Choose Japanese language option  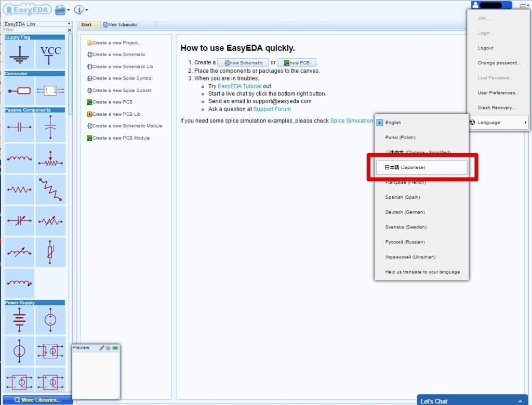click(422, 167)
